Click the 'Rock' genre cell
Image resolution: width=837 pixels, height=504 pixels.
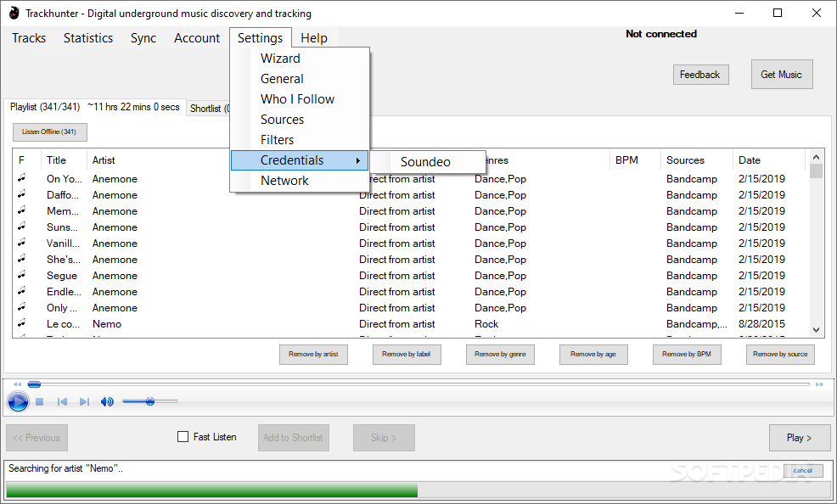click(486, 324)
